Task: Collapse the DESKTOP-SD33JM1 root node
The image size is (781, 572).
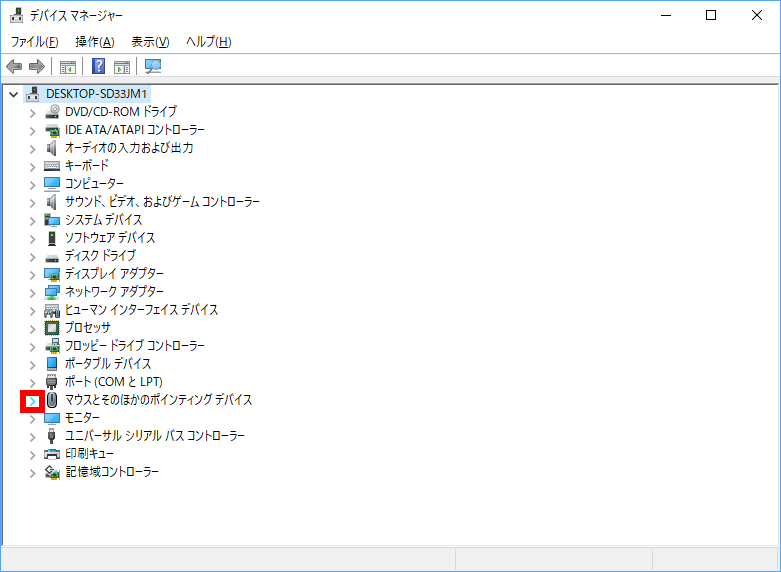Action: pos(13,94)
